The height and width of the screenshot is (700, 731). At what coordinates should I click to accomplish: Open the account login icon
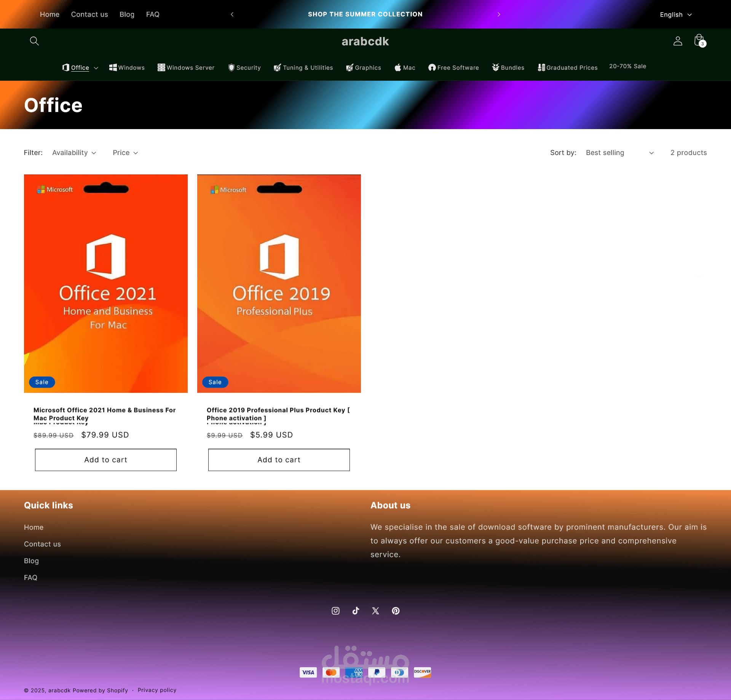coord(678,41)
